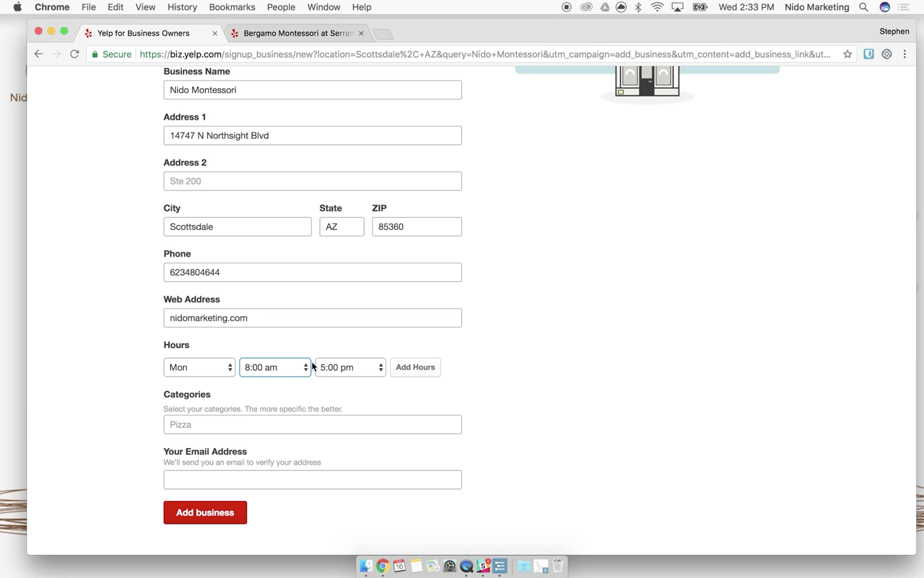Open the Bookmarks menu
This screenshot has width=924, height=578.
[232, 8]
